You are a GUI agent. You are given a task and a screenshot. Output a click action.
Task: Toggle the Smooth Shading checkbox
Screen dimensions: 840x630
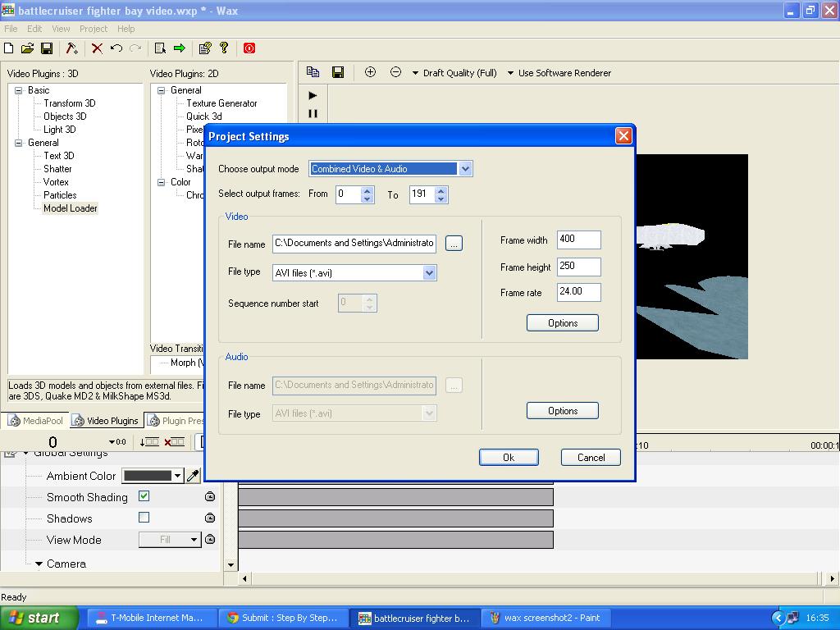click(144, 497)
